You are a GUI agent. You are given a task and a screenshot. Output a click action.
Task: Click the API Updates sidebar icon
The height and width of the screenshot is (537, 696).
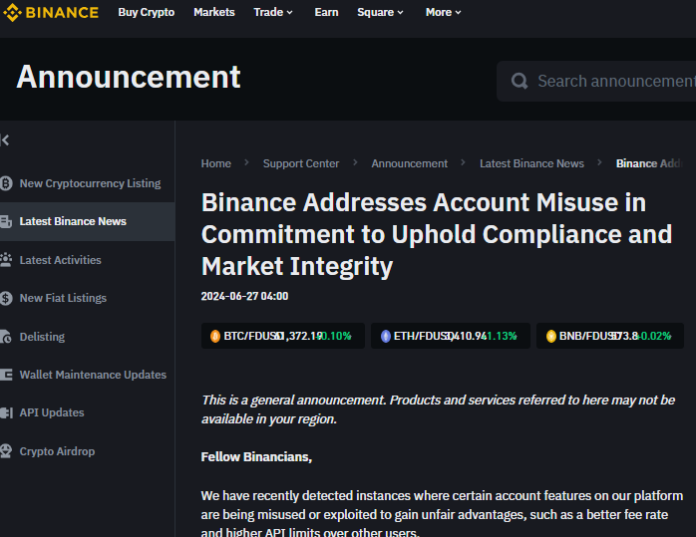point(6,413)
